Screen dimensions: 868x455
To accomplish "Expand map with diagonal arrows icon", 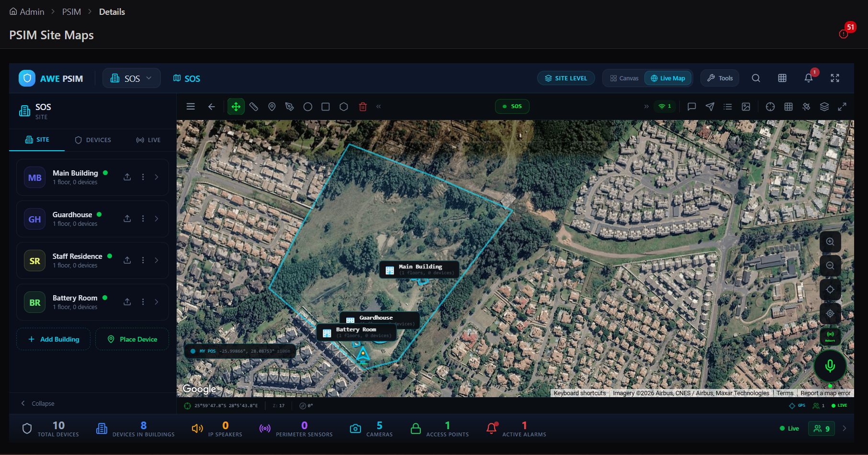I will pyautogui.click(x=842, y=107).
